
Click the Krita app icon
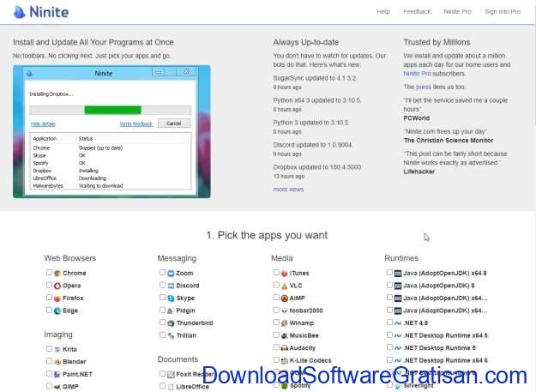click(x=57, y=349)
